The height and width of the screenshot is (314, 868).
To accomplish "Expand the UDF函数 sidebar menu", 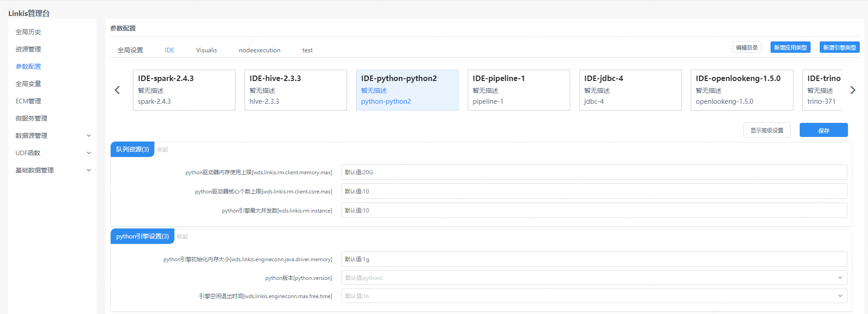I will coord(52,153).
